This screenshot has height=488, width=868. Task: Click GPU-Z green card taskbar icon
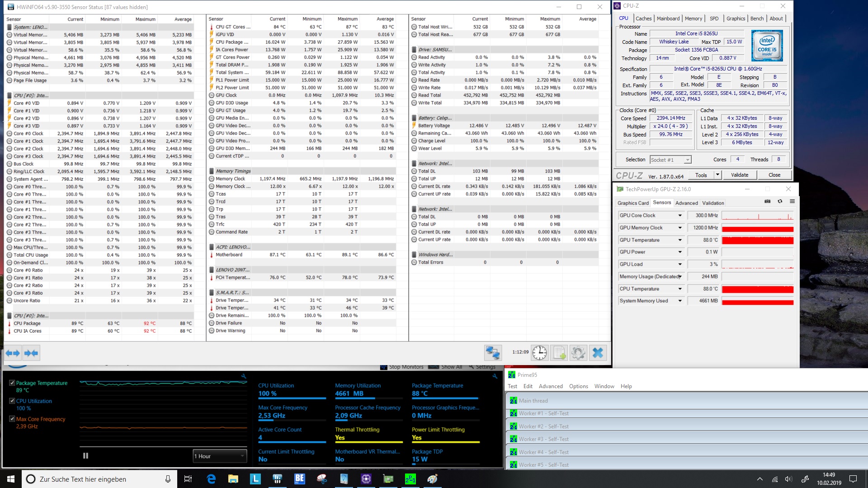tap(388, 479)
